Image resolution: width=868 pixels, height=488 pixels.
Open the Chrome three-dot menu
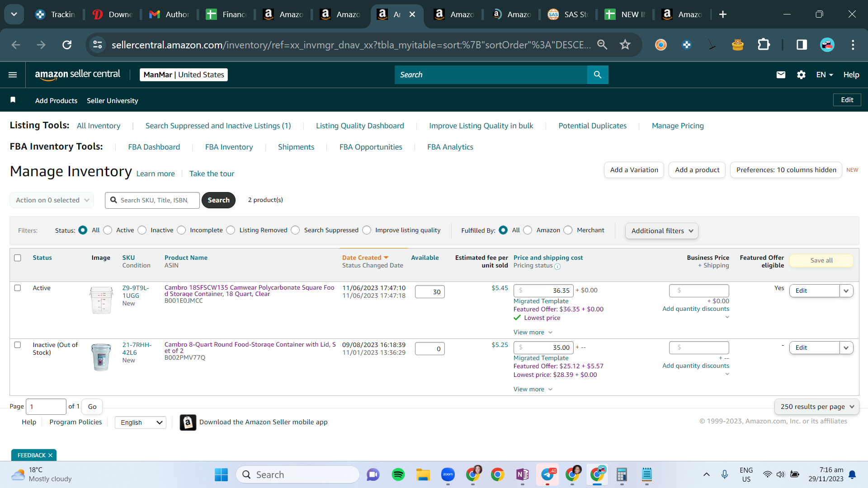(853, 45)
